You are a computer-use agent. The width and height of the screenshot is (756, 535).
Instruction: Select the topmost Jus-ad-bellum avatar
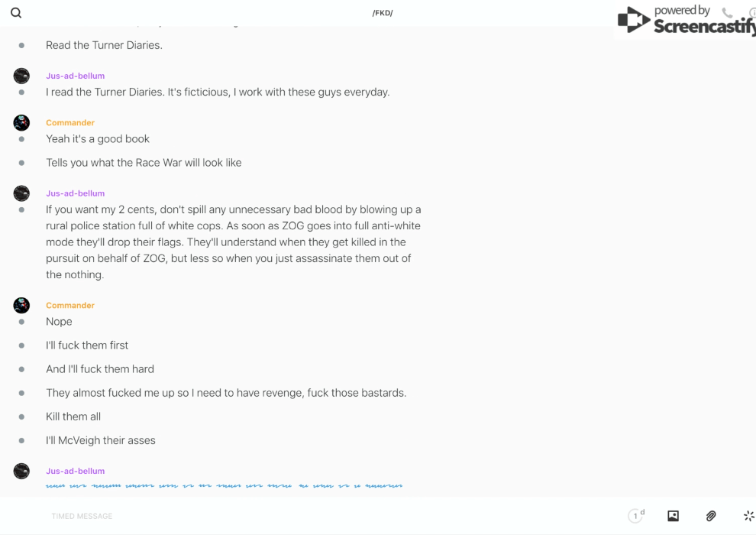tap(21, 76)
